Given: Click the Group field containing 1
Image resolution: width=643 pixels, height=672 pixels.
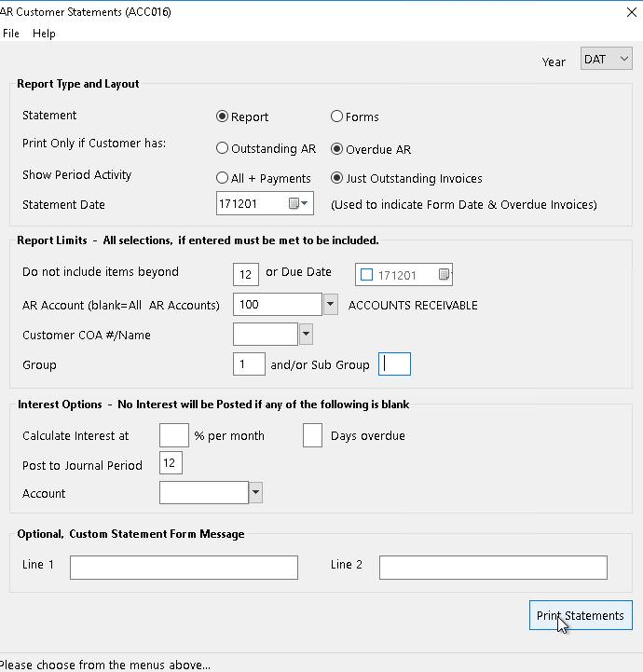Looking at the screenshot, I should point(249,363).
